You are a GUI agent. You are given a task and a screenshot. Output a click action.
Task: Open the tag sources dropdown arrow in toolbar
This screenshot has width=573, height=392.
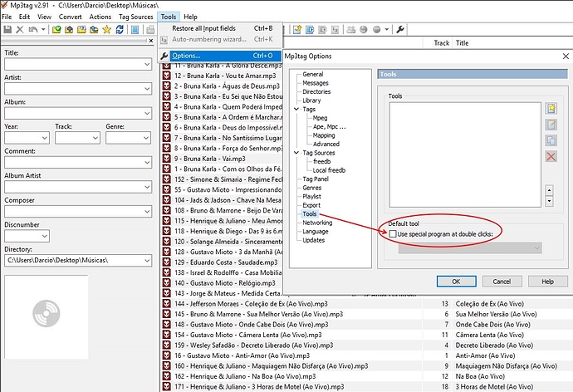tap(387, 30)
